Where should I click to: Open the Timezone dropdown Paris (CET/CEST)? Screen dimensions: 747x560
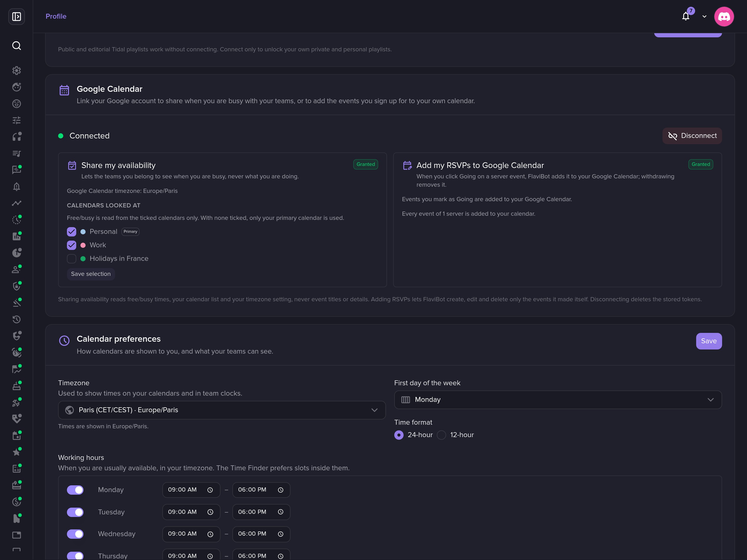222,410
